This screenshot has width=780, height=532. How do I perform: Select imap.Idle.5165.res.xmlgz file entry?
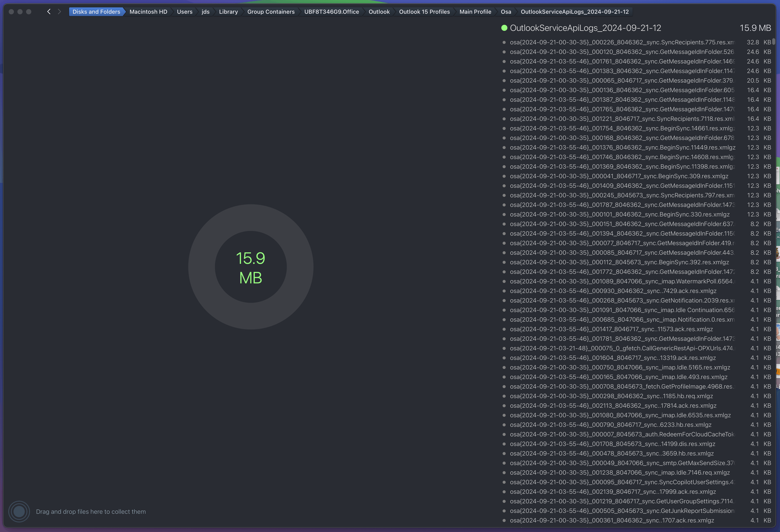620,367
